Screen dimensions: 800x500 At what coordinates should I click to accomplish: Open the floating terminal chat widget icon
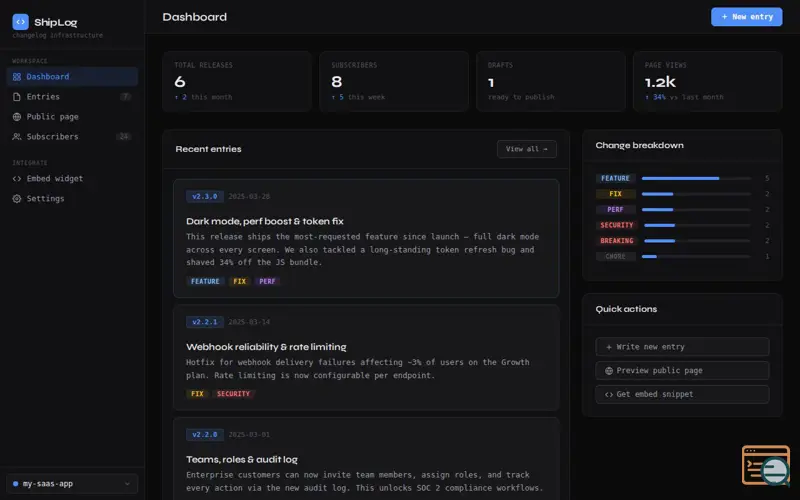click(766, 465)
